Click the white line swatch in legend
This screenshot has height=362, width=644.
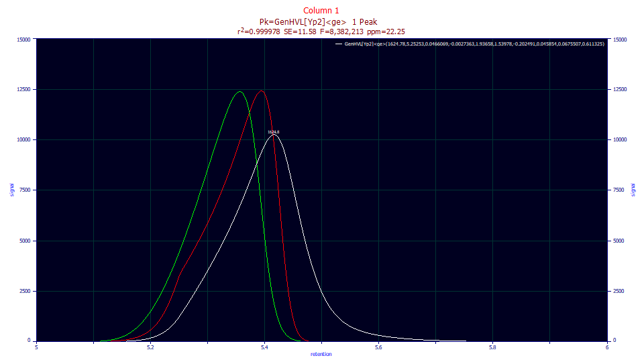[339, 44]
